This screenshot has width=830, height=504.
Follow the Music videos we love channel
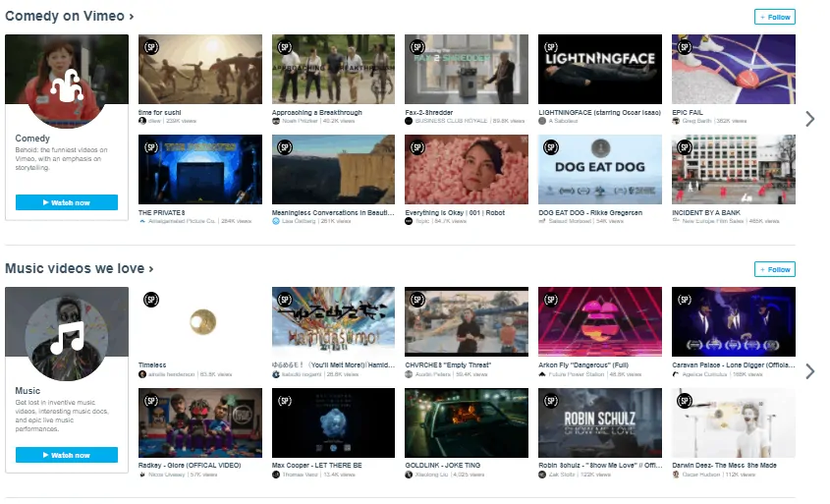(774, 269)
